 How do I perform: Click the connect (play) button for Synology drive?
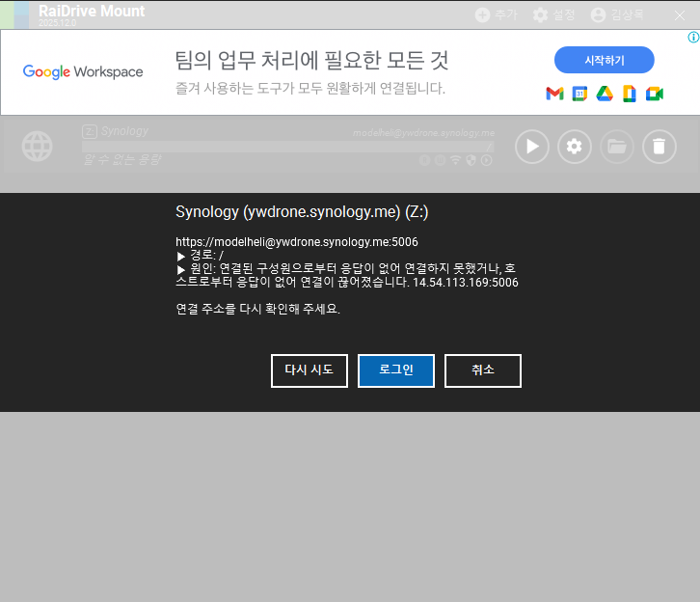coord(532,147)
